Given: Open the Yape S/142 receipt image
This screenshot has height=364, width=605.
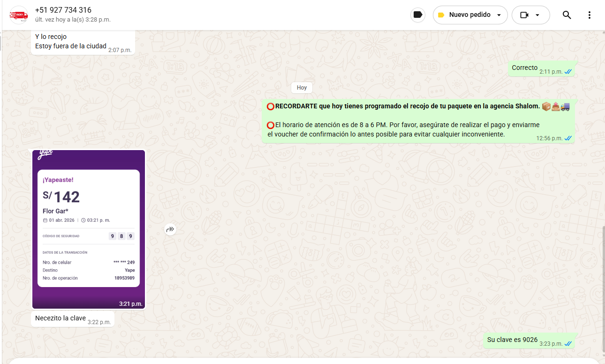Looking at the screenshot, I should click(x=89, y=229).
